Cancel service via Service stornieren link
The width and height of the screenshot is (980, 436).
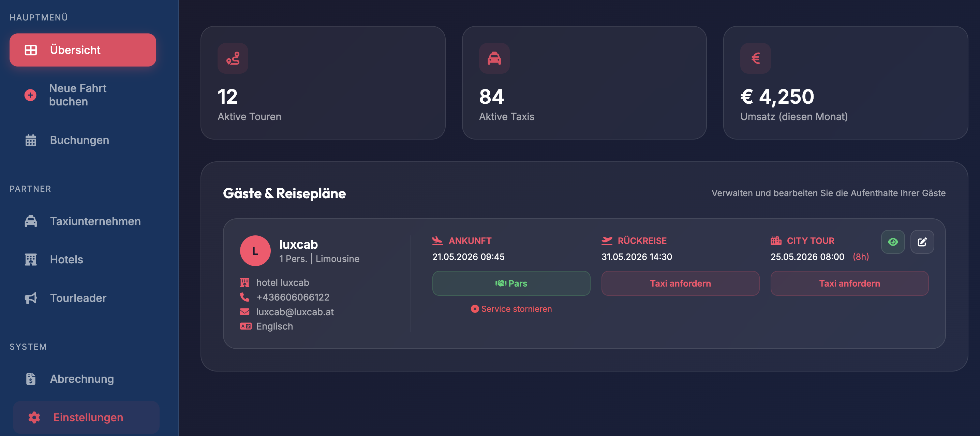[x=511, y=309]
